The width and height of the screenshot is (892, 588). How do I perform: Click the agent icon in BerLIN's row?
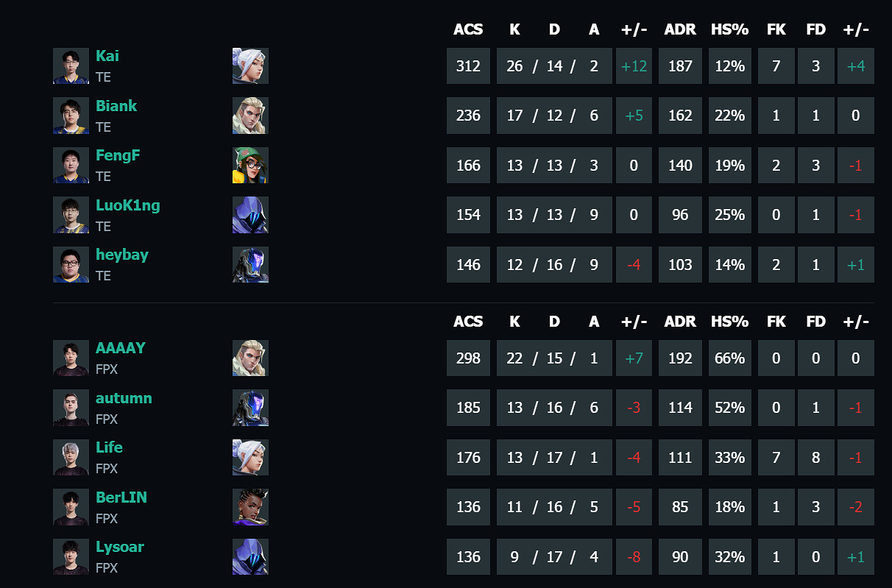(x=250, y=507)
